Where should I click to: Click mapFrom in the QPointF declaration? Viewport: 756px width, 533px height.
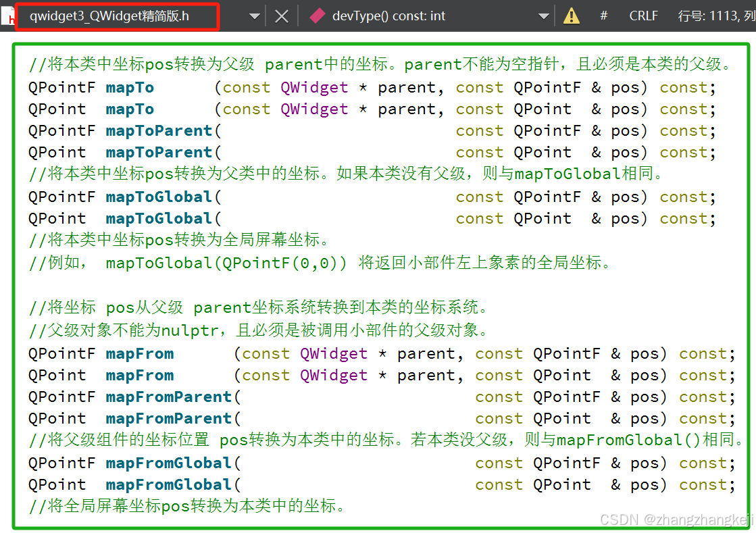(x=139, y=354)
